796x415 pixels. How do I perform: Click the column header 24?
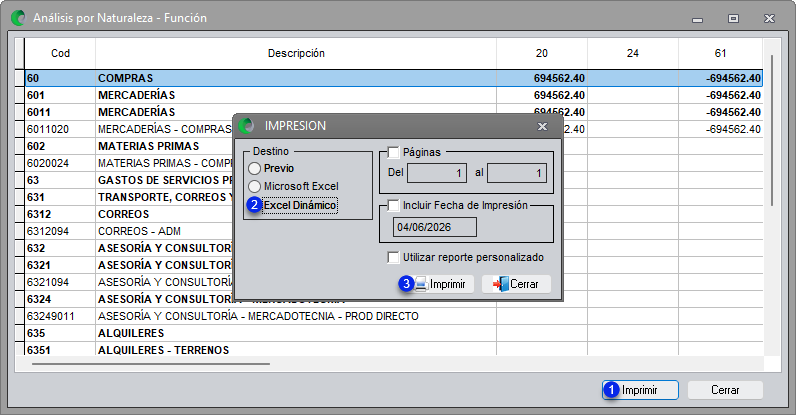(633, 53)
